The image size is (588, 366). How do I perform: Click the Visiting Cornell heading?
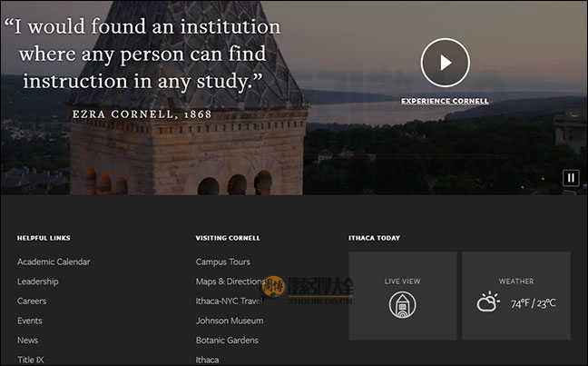tap(228, 238)
